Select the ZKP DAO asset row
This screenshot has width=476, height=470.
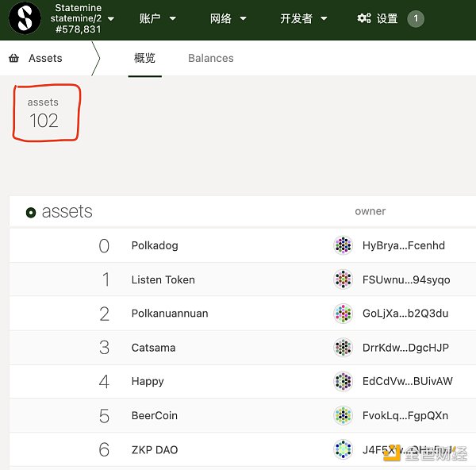click(155, 449)
